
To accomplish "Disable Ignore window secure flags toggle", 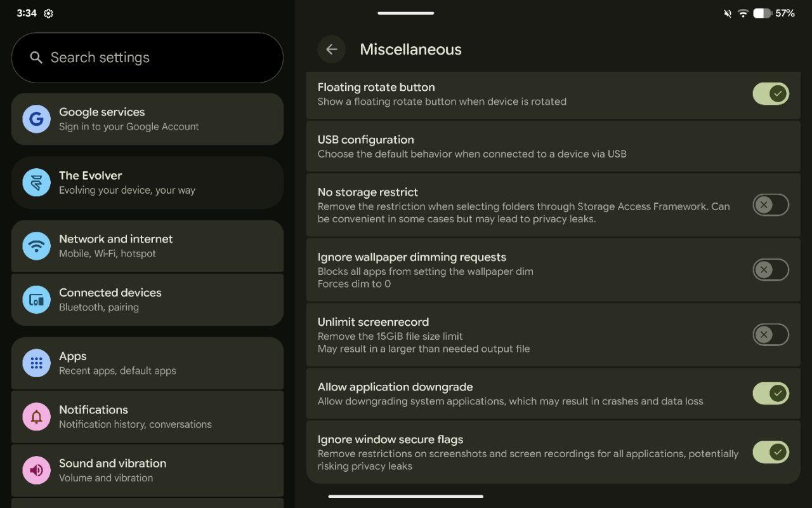I will (x=770, y=452).
